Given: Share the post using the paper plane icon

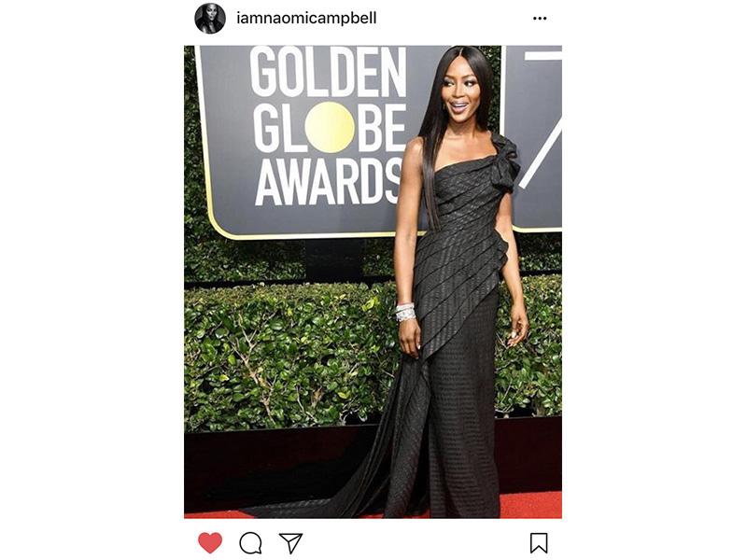Looking at the screenshot, I should (290, 543).
